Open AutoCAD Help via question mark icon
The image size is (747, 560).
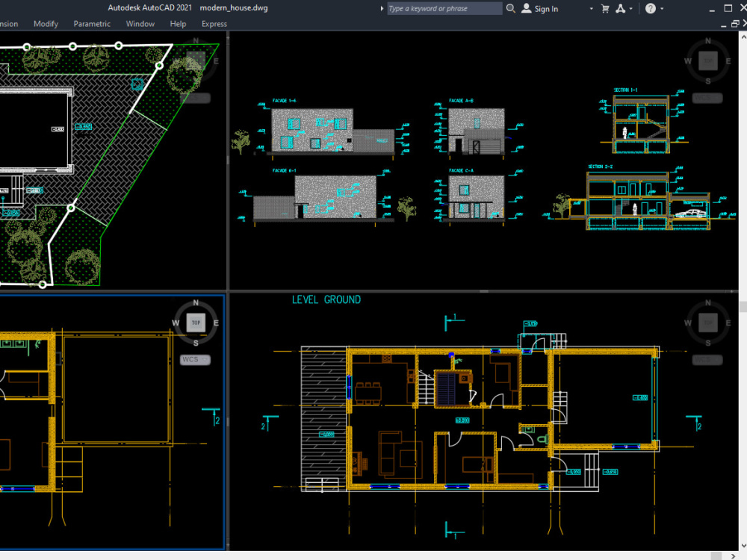[651, 8]
